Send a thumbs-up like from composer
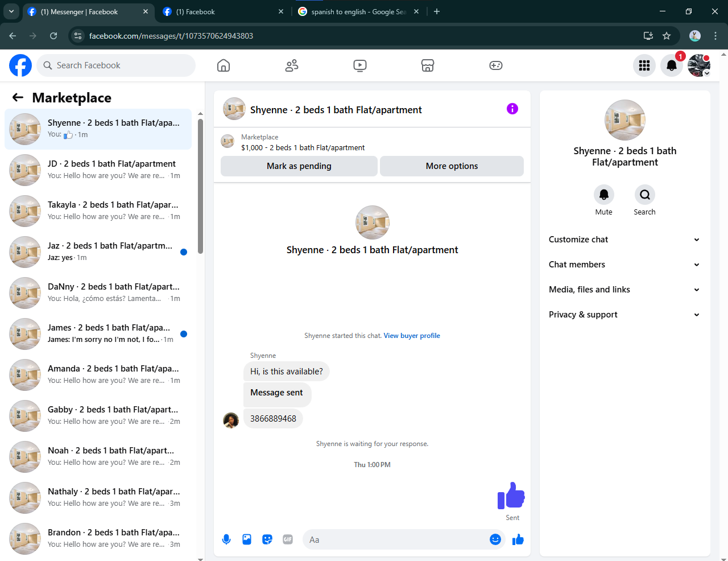The width and height of the screenshot is (728, 561). [x=518, y=539]
